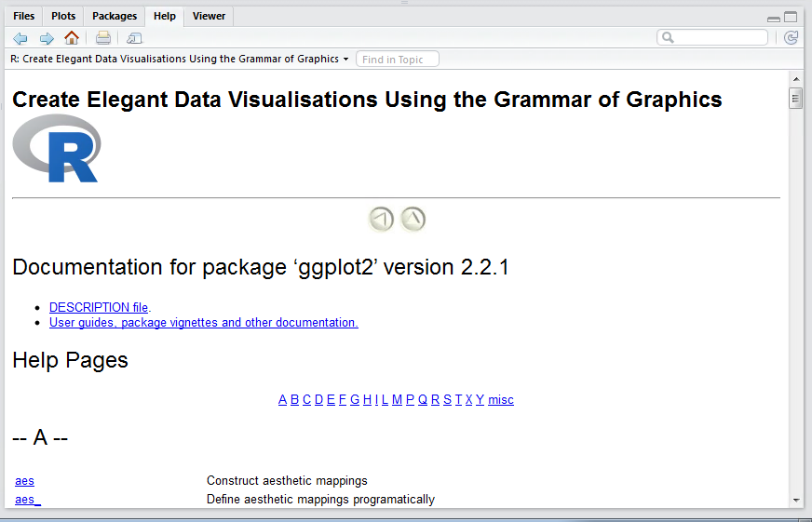Open the aes_ help page
The width and height of the screenshot is (812, 522).
[x=28, y=500]
